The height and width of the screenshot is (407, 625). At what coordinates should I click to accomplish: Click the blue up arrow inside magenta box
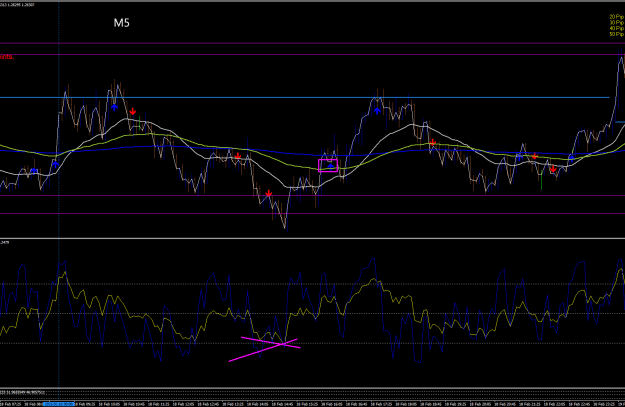coord(331,165)
